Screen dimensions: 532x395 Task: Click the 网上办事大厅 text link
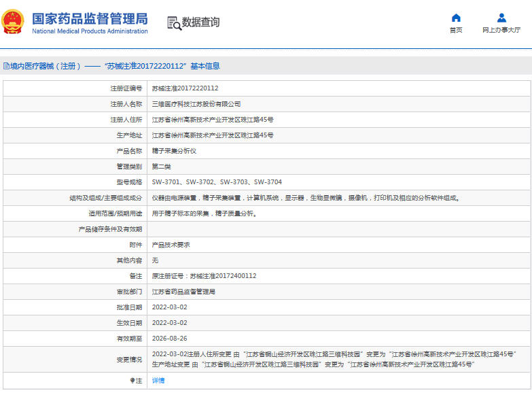[501, 30]
